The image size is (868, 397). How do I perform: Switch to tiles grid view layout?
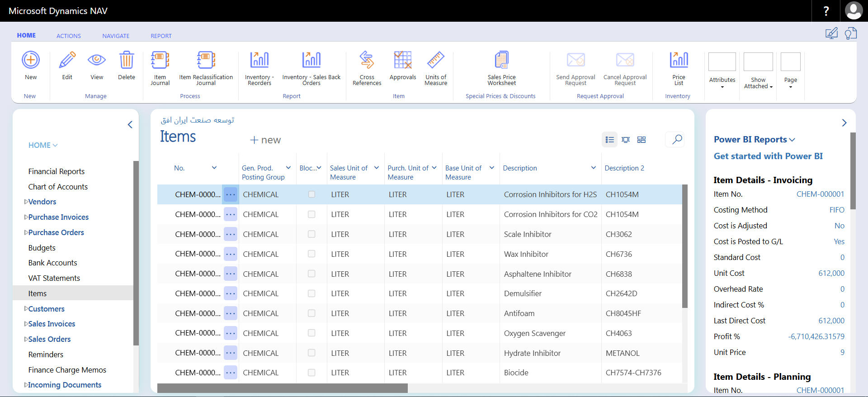point(642,140)
